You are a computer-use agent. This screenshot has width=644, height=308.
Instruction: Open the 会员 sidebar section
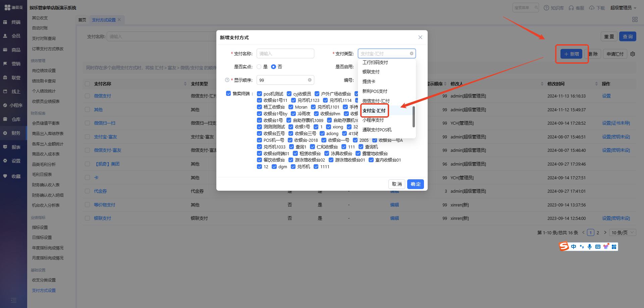tap(12, 36)
